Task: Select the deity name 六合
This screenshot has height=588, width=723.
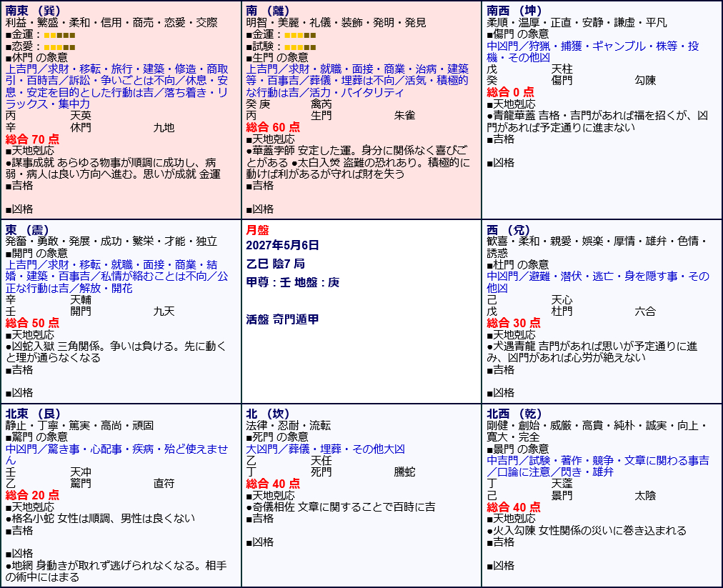Action: [x=645, y=312]
